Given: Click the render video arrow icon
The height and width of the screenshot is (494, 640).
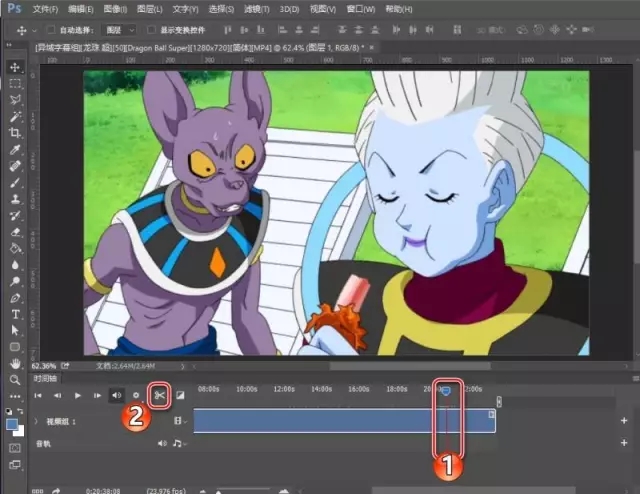Looking at the screenshot, I should point(56,490).
